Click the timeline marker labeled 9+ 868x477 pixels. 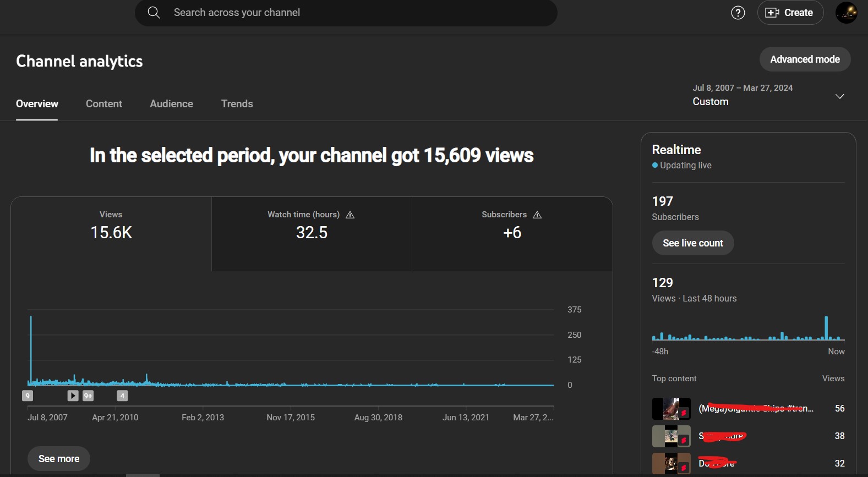click(x=88, y=396)
